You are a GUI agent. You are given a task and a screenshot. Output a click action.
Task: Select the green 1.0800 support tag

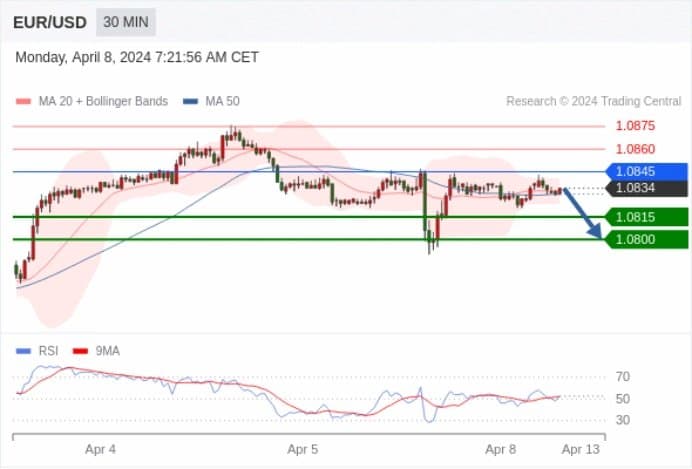pyautogui.click(x=647, y=240)
